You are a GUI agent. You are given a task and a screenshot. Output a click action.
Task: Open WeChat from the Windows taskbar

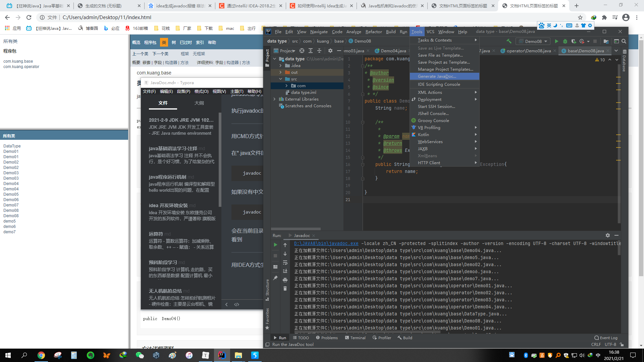click(140, 355)
